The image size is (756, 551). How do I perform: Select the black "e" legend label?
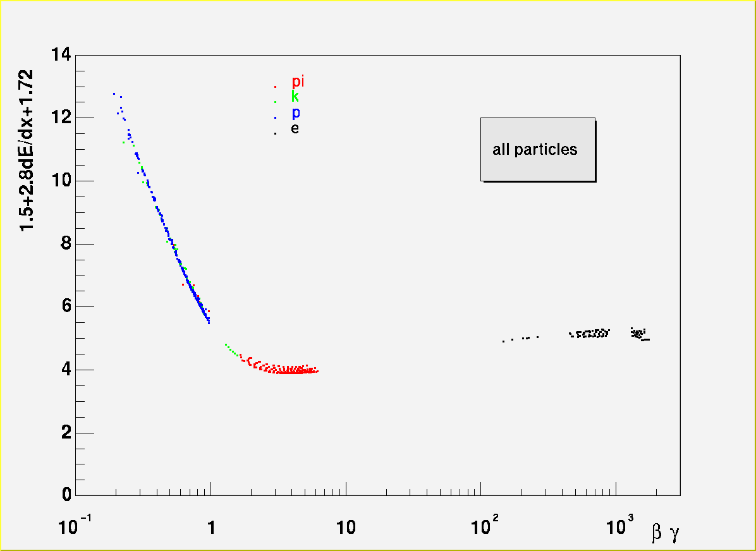coord(295,128)
